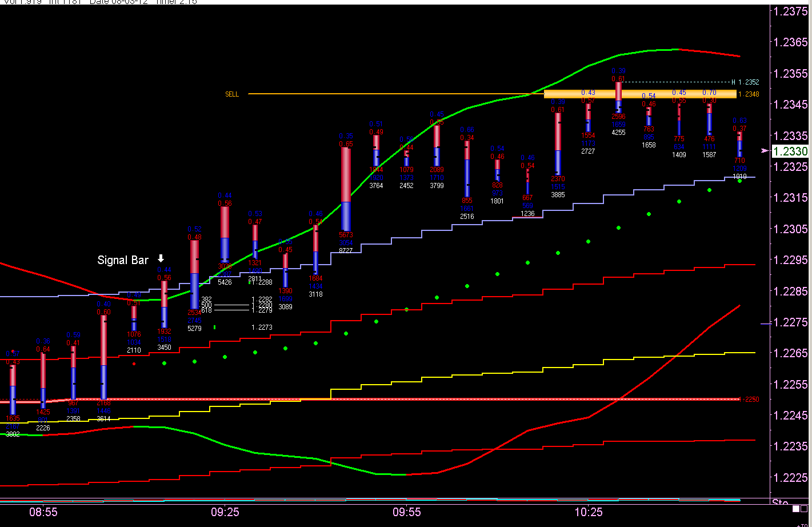Click the 09:55 time axis label
The width and height of the screenshot is (812, 527).
pos(407,512)
